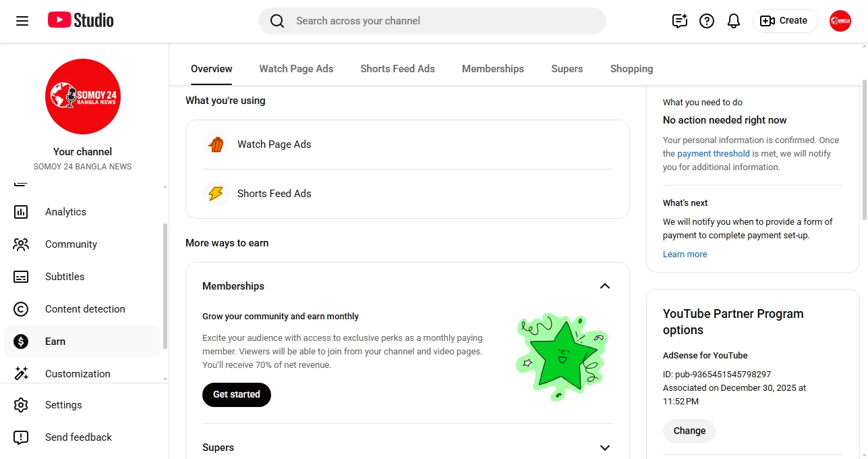868x459 pixels.
Task: Click the Analytics sidebar icon
Action: click(x=21, y=212)
